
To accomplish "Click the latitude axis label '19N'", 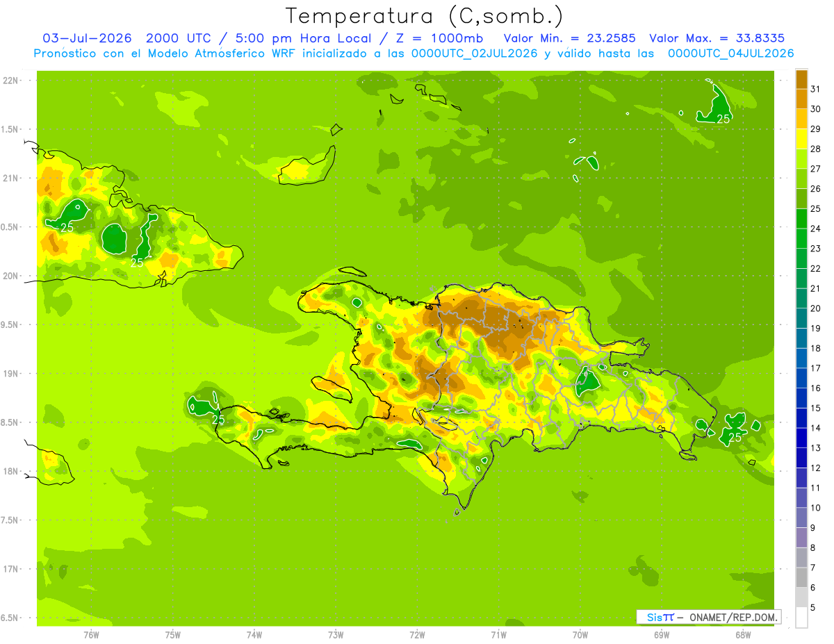I will pos(10,373).
